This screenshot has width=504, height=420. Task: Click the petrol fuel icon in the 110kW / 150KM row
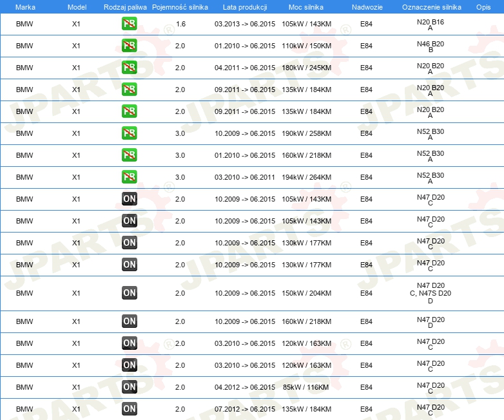(x=129, y=46)
